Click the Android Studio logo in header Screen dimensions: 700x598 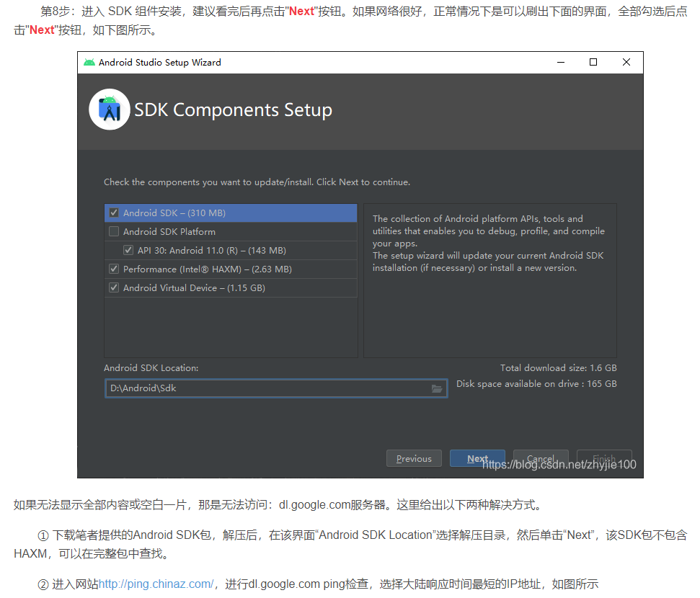coord(110,110)
